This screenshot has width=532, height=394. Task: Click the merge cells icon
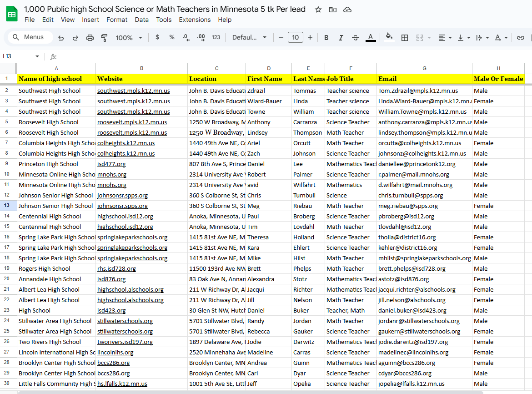420,38
